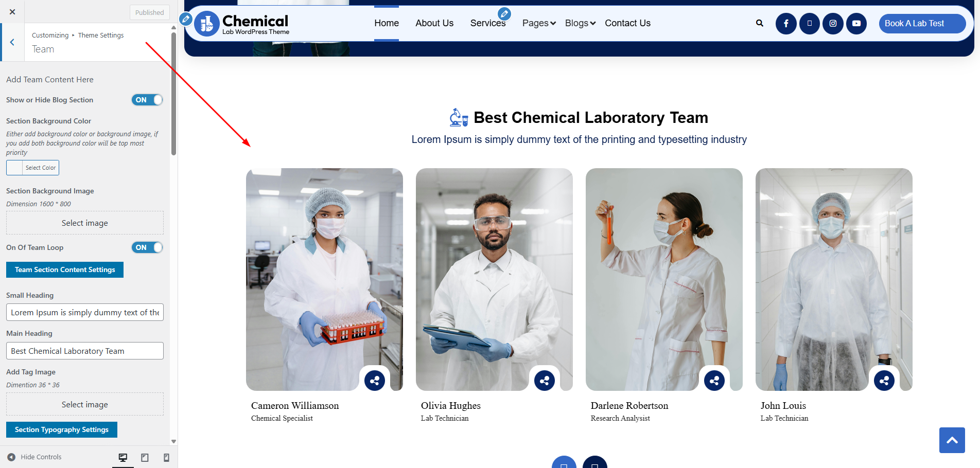Viewport: 980px width, 468px height.
Task: Switch to mobile preview icon
Action: click(x=166, y=457)
